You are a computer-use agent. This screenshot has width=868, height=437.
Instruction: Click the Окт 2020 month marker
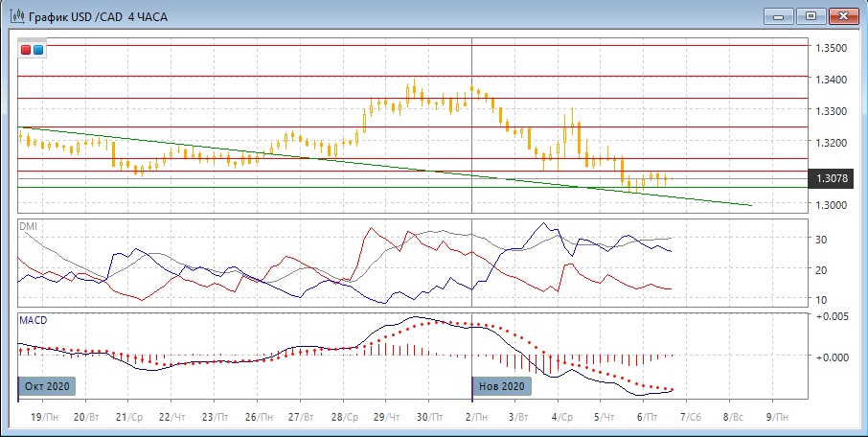click(48, 385)
